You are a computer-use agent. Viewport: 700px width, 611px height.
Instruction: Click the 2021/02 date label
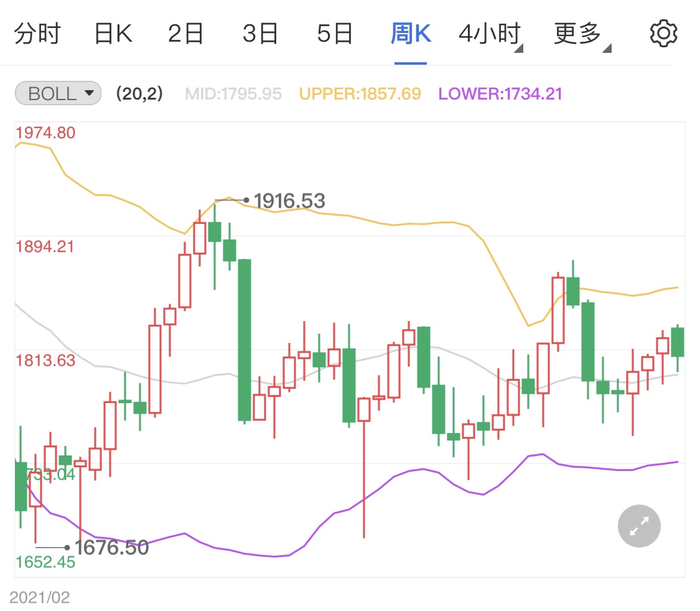[x=40, y=597]
